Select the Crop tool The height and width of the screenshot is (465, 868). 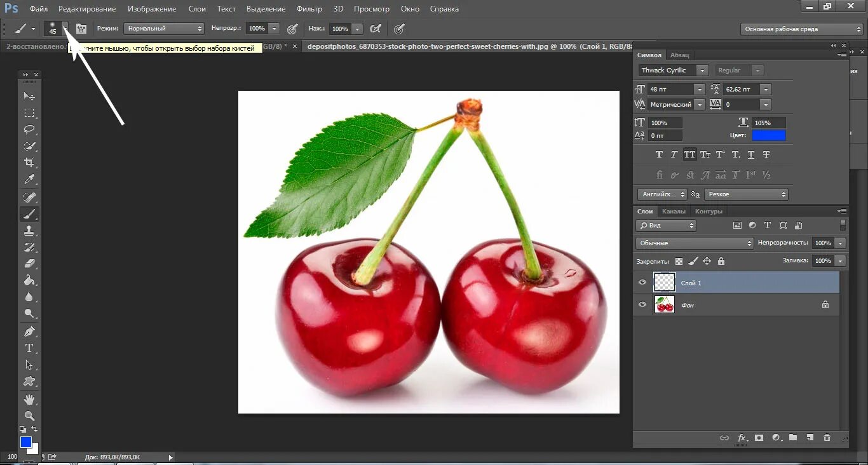click(x=29, y=163)
